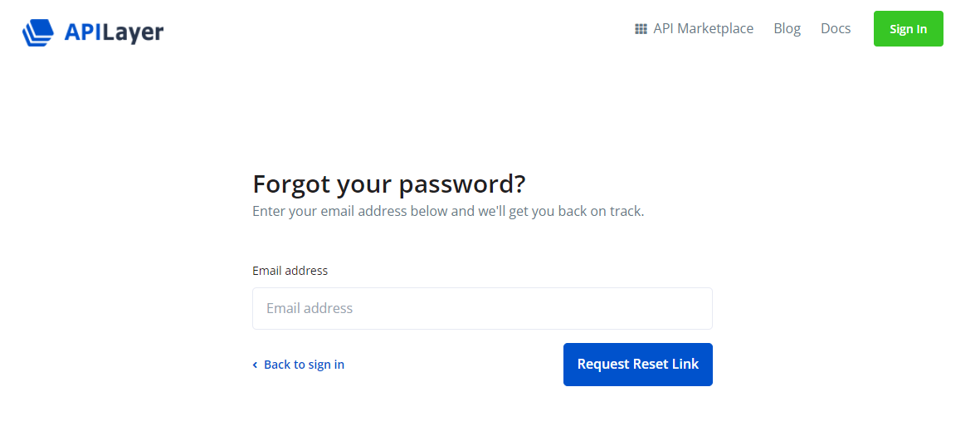980x436 pixels.
Task: Click the blue API part of the logo
Action: coord(83,32)
